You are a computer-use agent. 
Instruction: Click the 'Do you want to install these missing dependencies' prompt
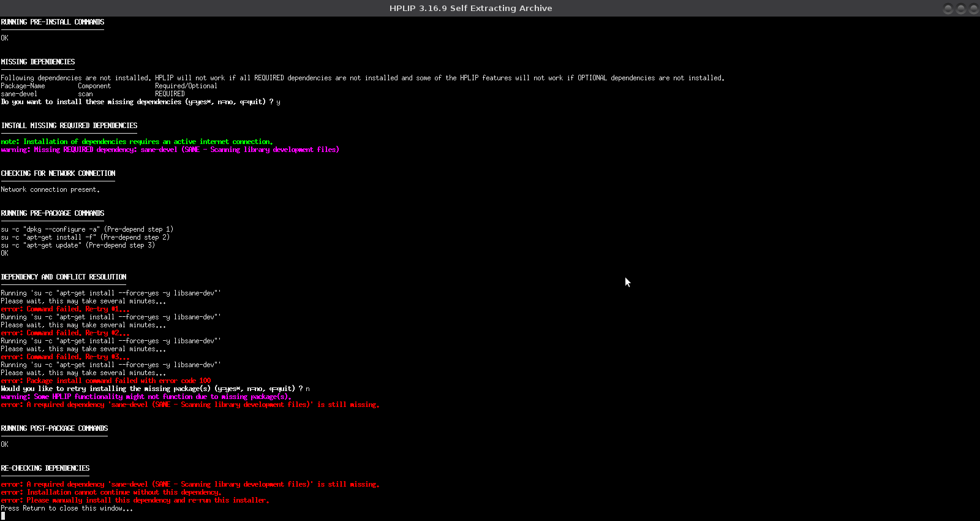pos(140,102)
